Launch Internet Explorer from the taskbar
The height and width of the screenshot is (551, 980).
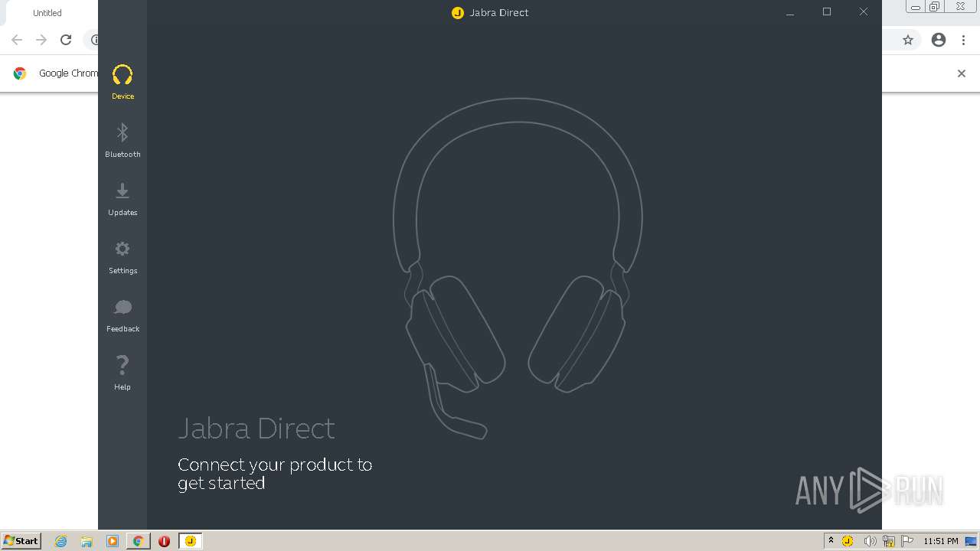point(61,541)
